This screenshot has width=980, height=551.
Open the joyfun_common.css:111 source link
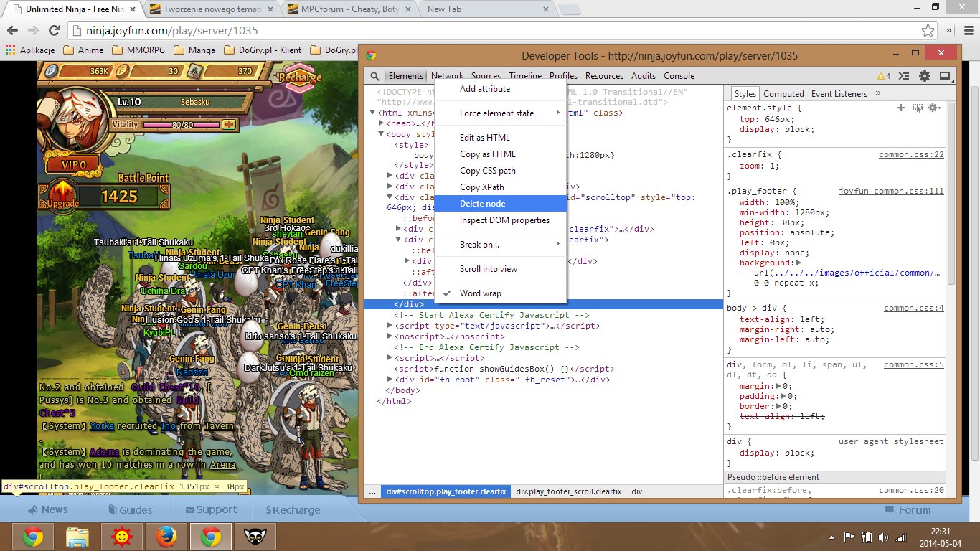(891, 191)
